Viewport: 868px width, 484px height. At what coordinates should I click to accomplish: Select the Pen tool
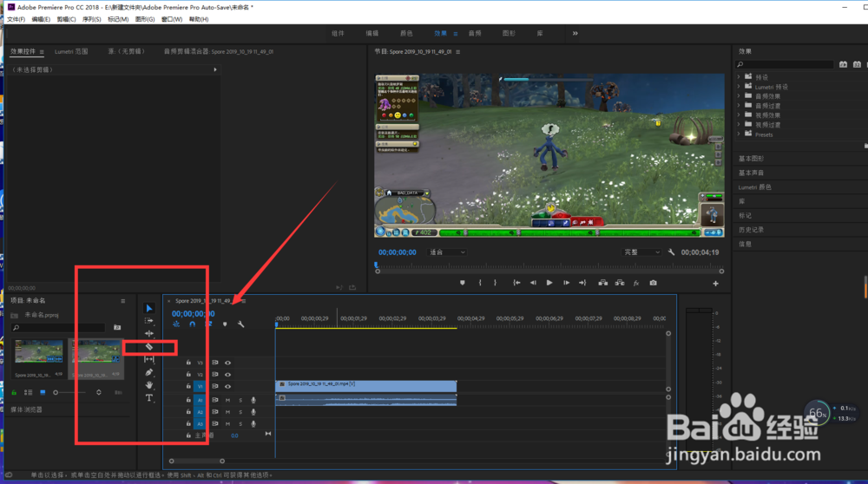pyautogui.click(x=149, y=372)
